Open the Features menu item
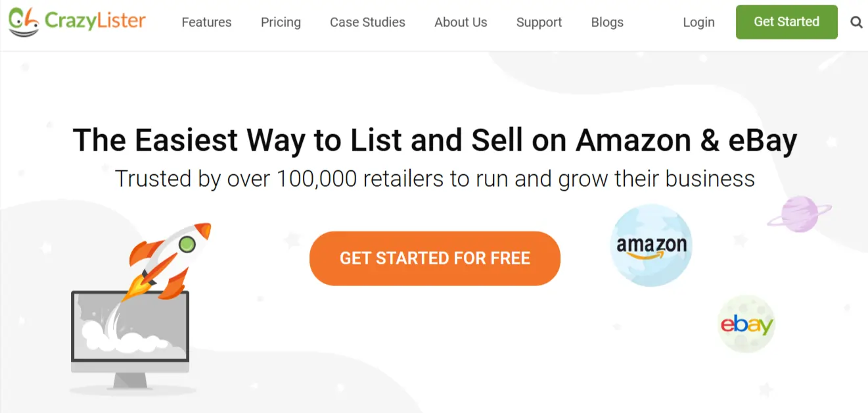Image resolution: width=868 pixels, height=413 pixels. (x=206, y=22)
